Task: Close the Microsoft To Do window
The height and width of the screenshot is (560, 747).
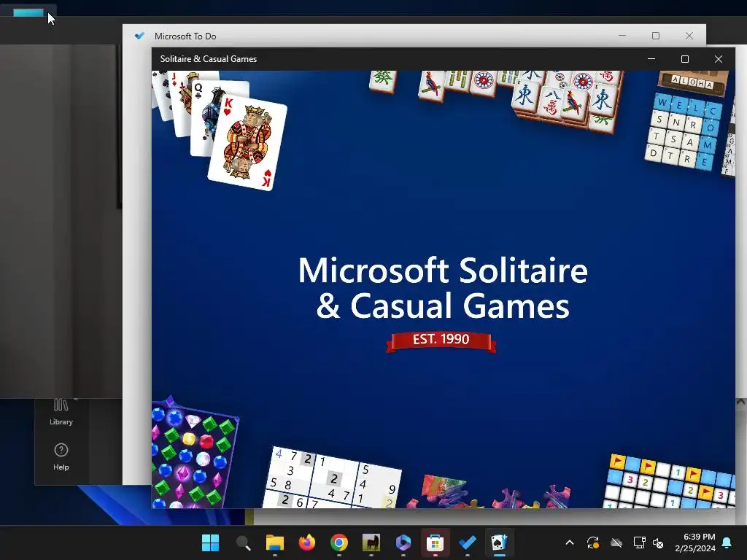Action: 689,36
